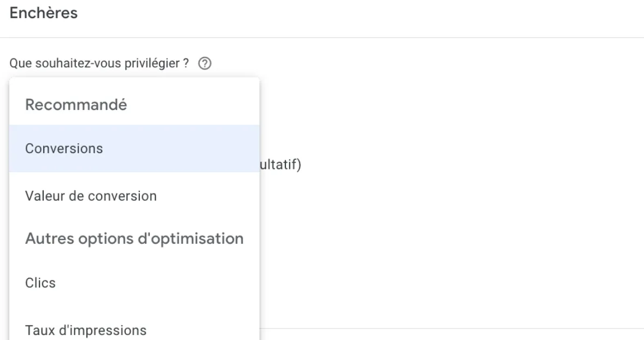Screen dimensions: 644x340
Task: Pick Clics as the bidding focus
Action: (134, 283)
